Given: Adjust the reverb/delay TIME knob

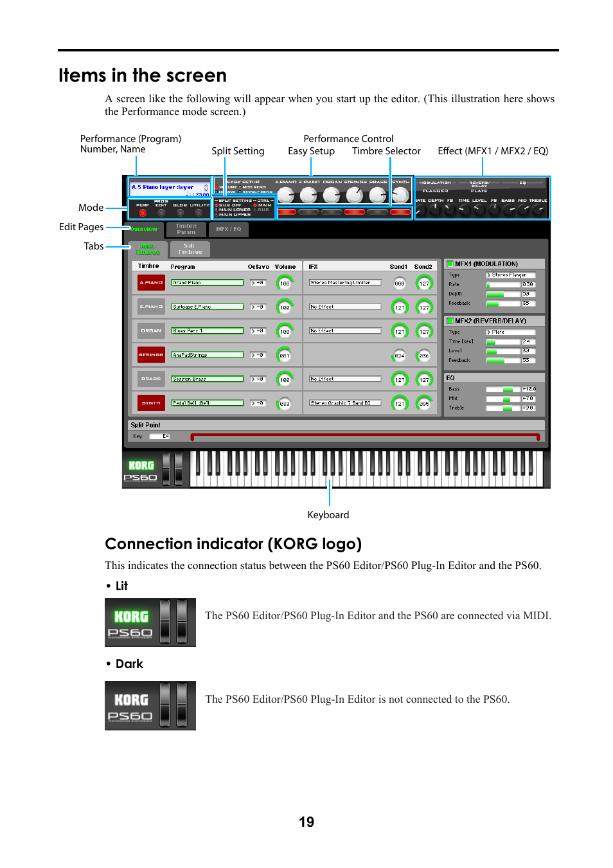Looking at the screenshot, I should [x=465, y=210].
